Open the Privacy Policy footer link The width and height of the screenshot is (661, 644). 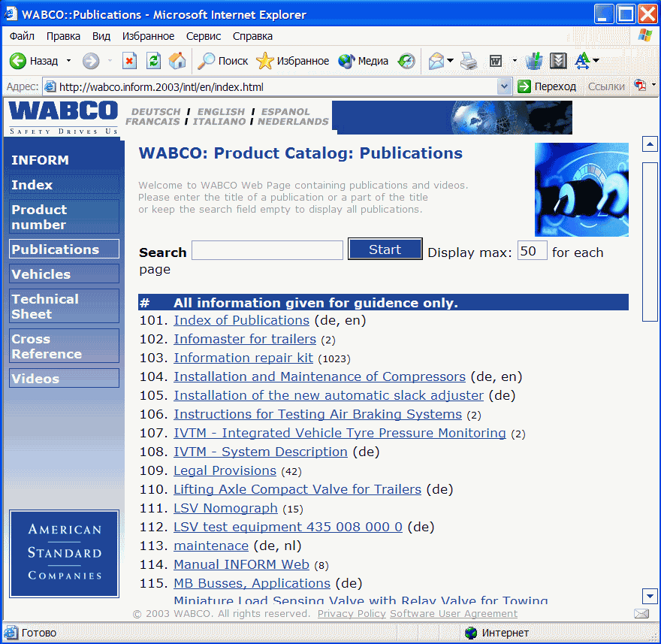352,614
